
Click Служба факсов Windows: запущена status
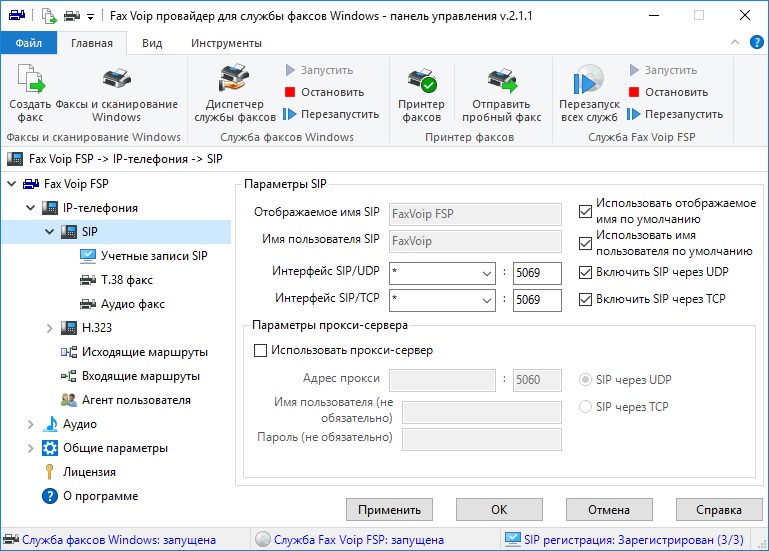click(x=110, y=540)
